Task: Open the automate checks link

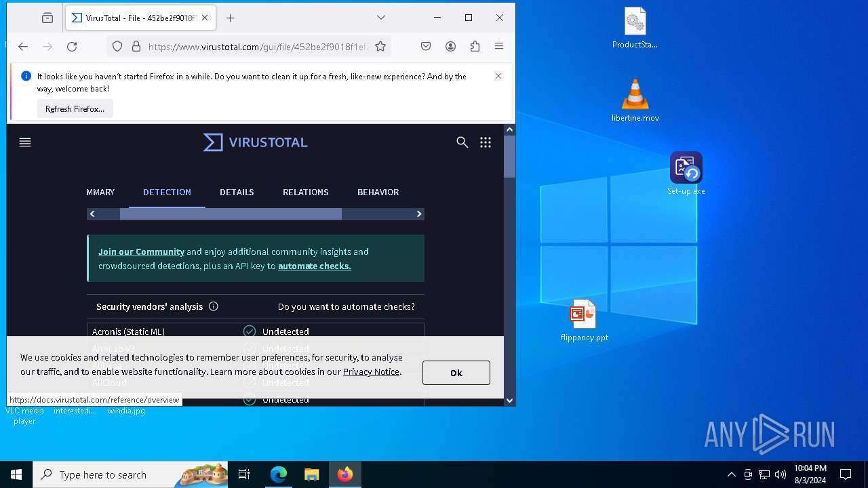Action: [x=314, y=266]
